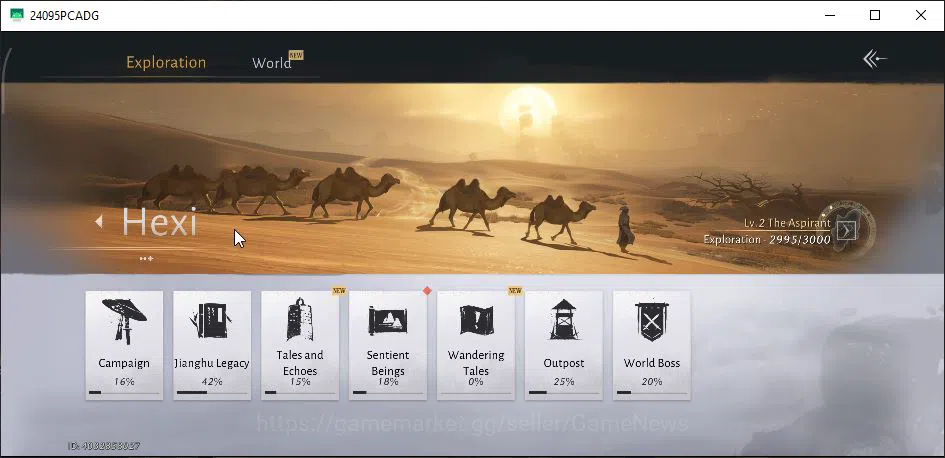Click the region page indicator dots below Hexi

click(x=146, y=259)
